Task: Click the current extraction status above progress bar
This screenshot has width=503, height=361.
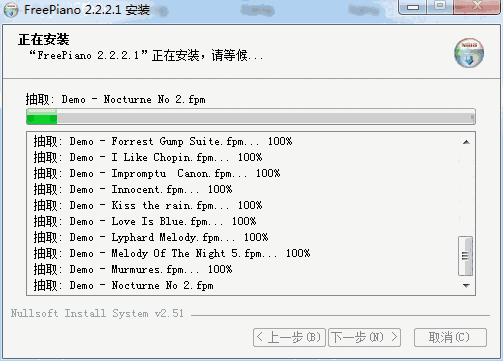Action: click(116, 99)
